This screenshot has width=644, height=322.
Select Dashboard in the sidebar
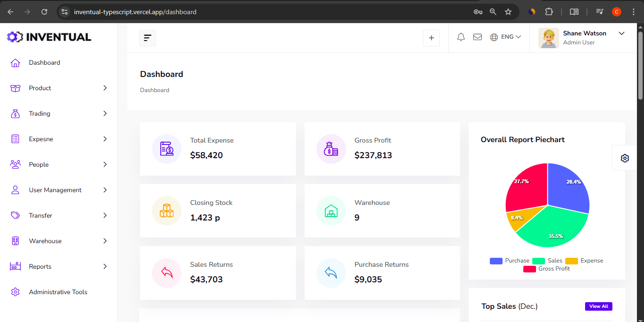coord(44,63)
